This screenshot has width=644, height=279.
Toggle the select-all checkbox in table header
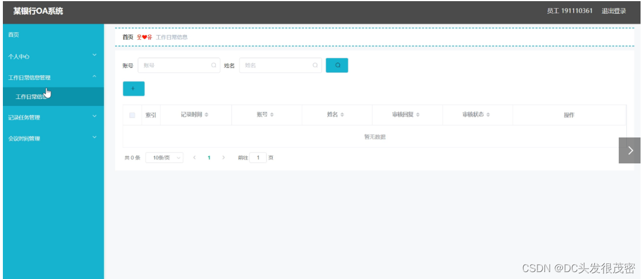(132, 115)
